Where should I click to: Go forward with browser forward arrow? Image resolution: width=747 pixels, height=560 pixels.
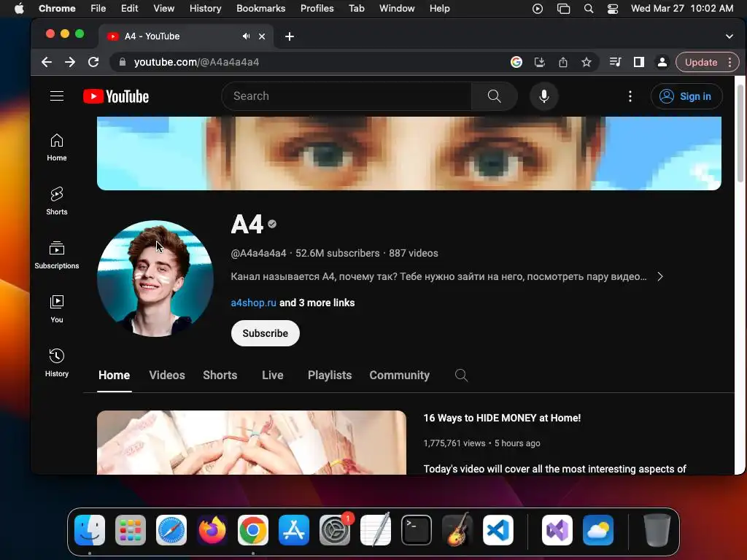point(69,62)
